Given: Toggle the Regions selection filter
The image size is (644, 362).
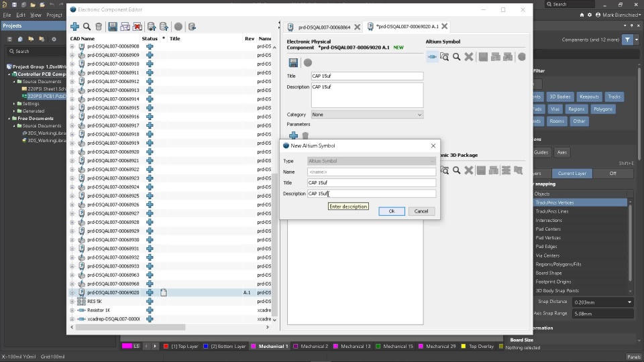Looking at the screenshot, I should pos(576,109).
